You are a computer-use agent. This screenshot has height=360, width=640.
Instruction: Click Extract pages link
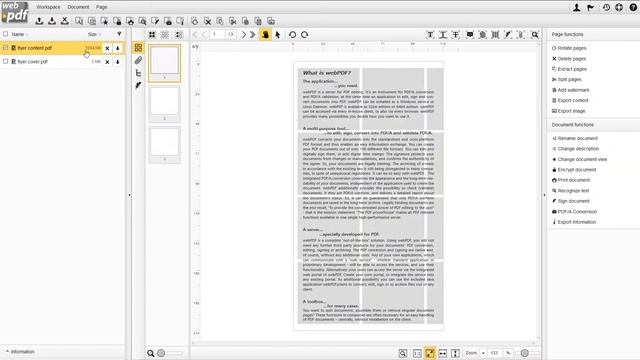pyautogui.click(x=569, y=69)
